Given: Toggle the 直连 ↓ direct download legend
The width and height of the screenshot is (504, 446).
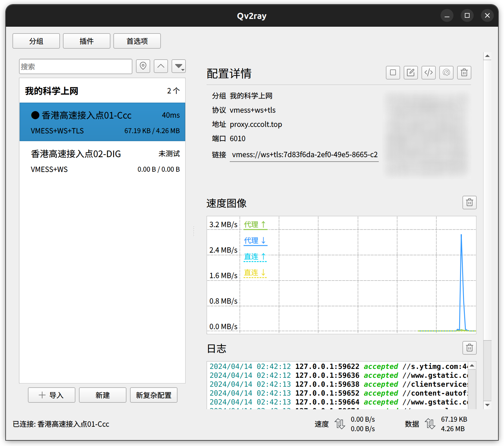Looking at the screenshot, I should [x=255, y=273].
